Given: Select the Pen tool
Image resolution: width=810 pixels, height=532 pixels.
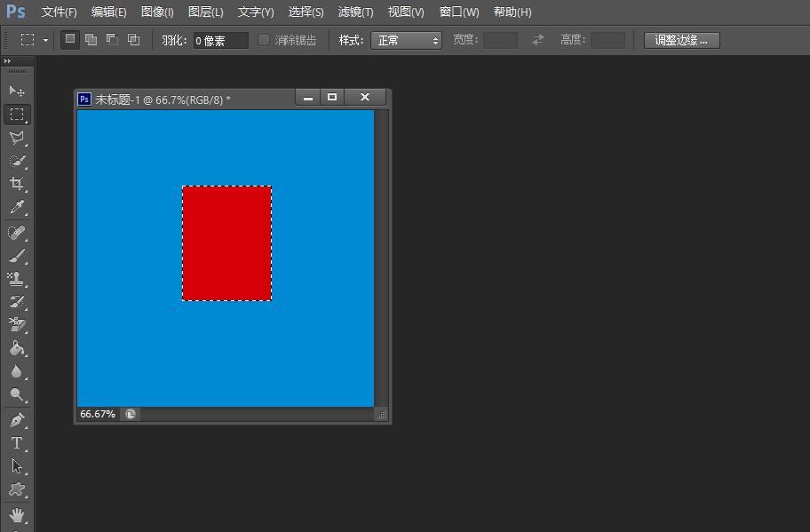Looking at the screenshot, I should (x=18, y=419).
